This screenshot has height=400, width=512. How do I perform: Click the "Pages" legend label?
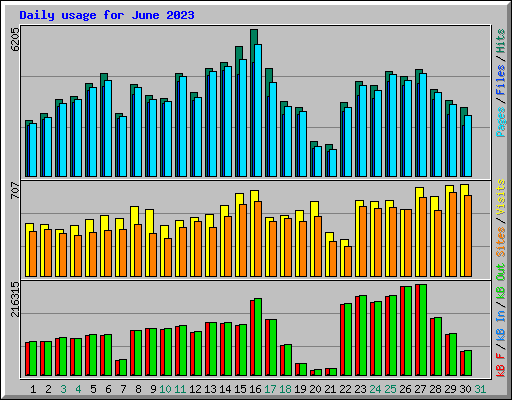coord(501,122)
